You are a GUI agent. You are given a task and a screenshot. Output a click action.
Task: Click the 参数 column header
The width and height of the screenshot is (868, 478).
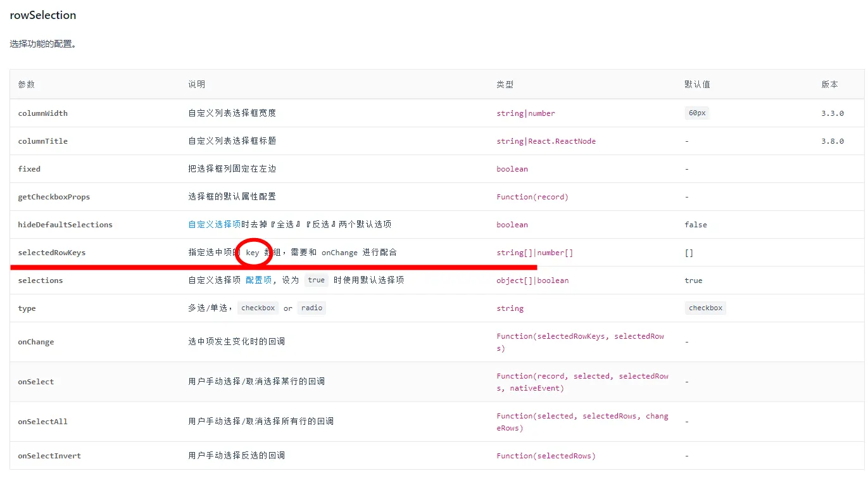(x=27, y=84)
